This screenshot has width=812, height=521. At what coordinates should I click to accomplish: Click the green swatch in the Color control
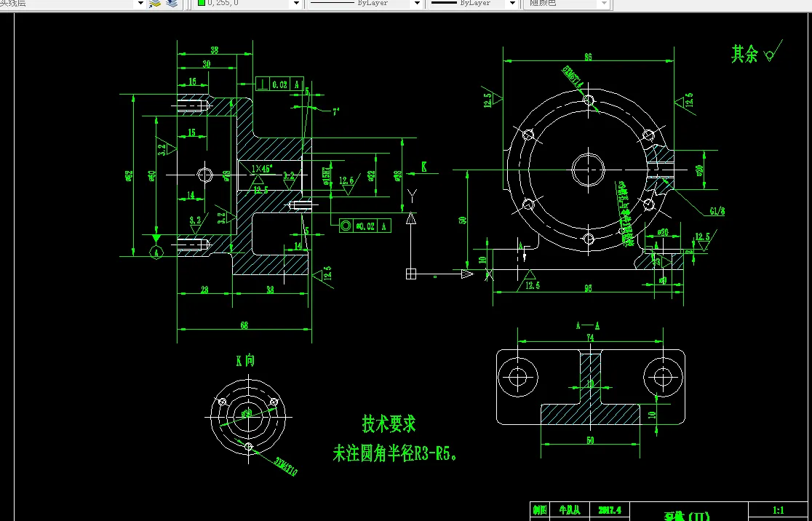(x=201, y=4)
